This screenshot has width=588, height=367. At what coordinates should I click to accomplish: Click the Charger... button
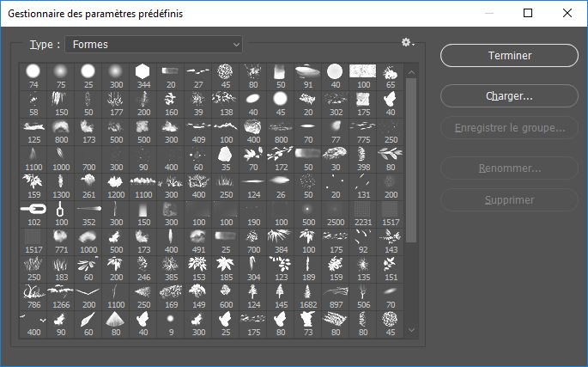tap(509, 96)
